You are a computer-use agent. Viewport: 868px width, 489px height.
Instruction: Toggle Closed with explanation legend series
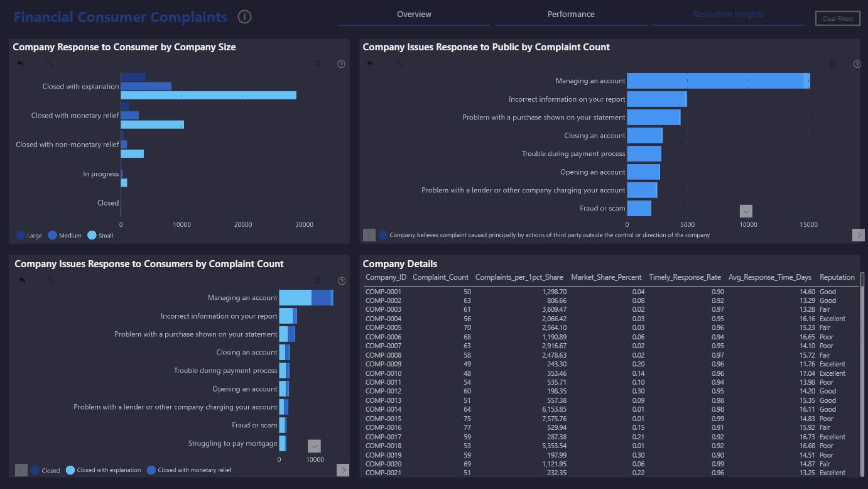[104, 470]
